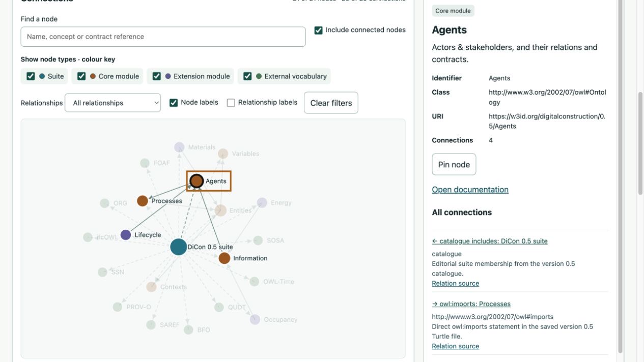The width and height of the screenshot is (644, 362).
Task: Toggle the Extension module checkbox
Action: pyautogui.click(x=157, y=76)
